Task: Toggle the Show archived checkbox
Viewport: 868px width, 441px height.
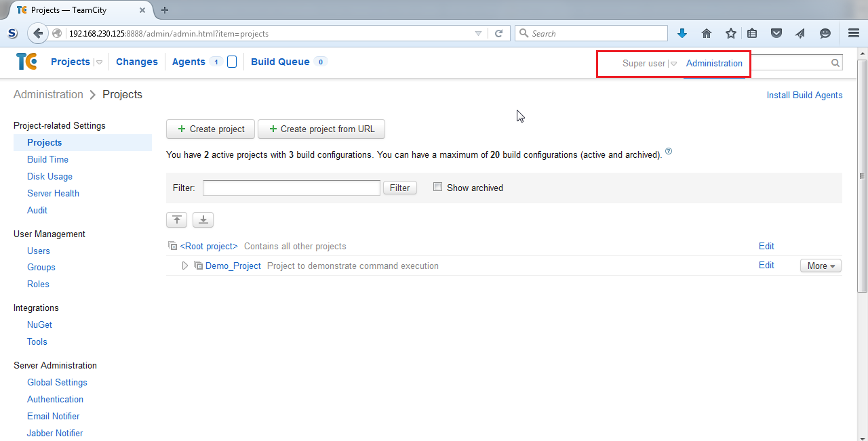Action: coord(438,187)
